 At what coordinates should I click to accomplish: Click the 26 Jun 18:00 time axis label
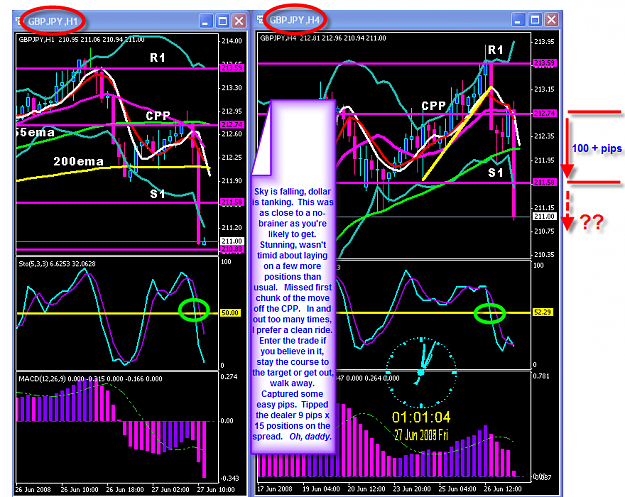pyautogui.click(x=125, y=489)
